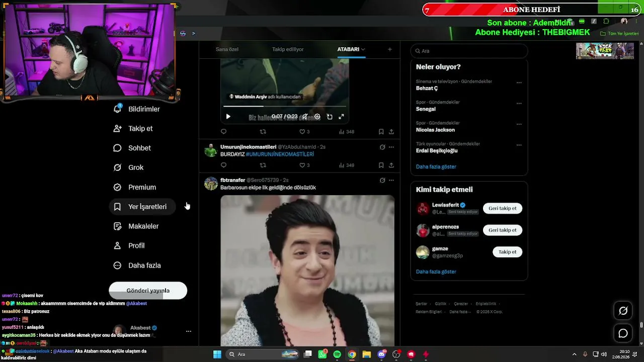Play the Waddmin Arşiv video

[x=228, y=117]
